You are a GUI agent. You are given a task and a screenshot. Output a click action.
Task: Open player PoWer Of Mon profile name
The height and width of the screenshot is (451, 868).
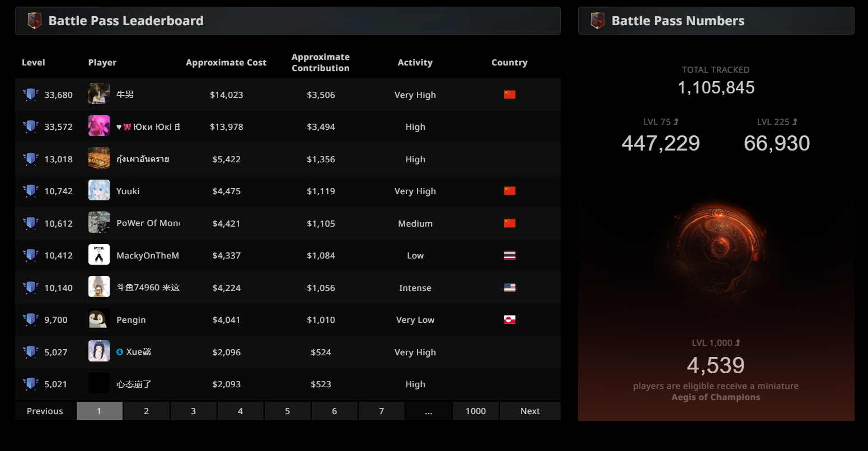(148, 223)
